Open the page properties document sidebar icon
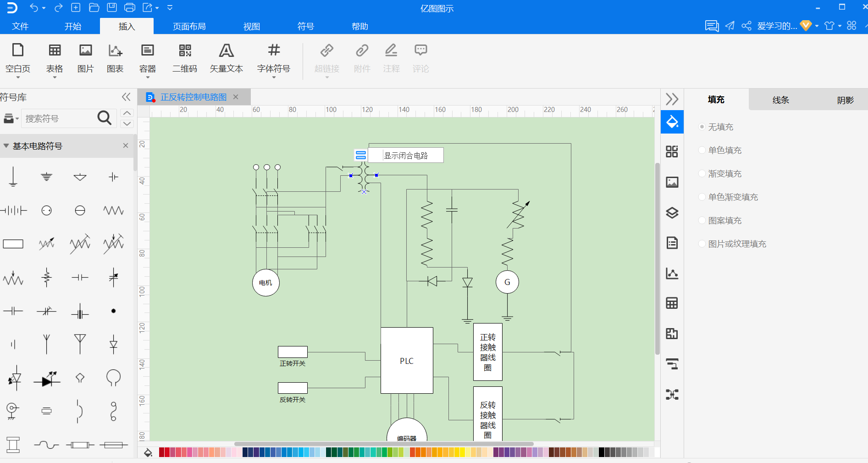The image size is (868, 463). [x=672, y=243]
